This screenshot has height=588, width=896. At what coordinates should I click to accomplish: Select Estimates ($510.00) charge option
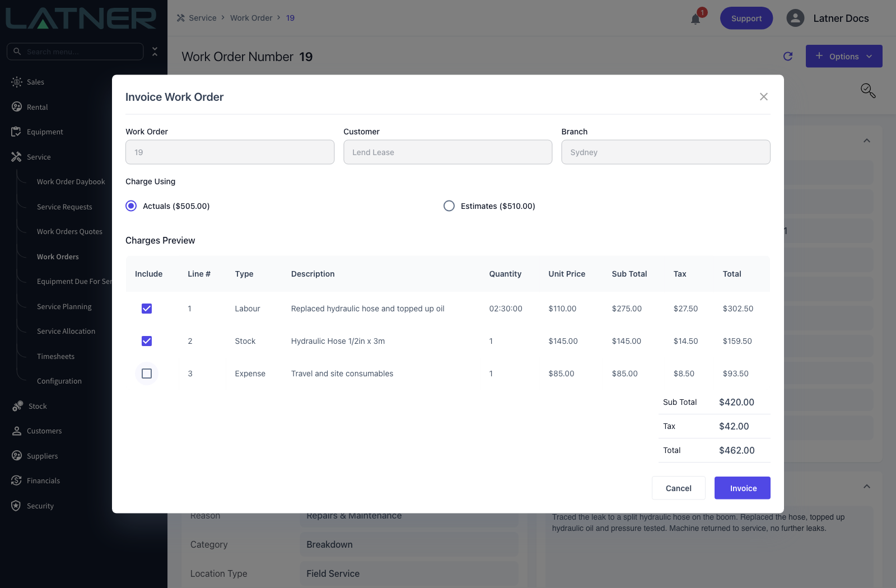tap(449, 206)
